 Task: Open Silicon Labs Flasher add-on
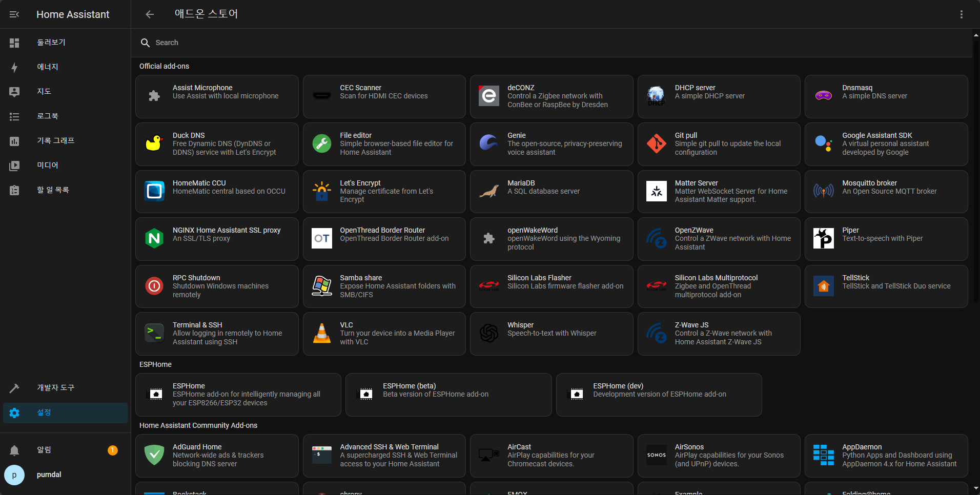point(552,286)
